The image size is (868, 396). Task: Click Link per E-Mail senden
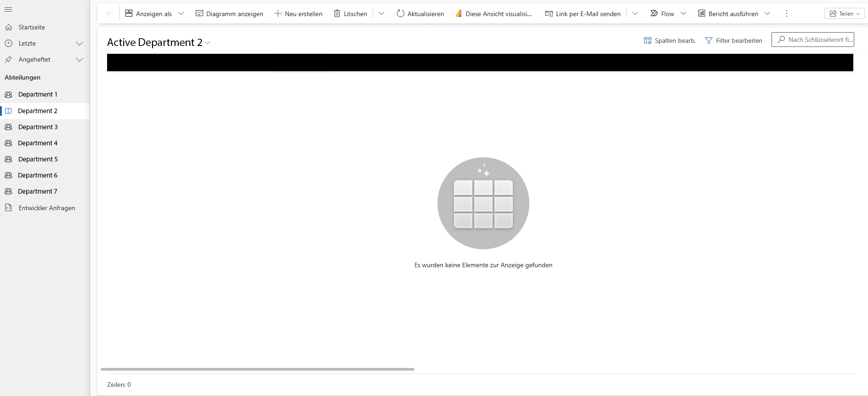click(583, 14)
